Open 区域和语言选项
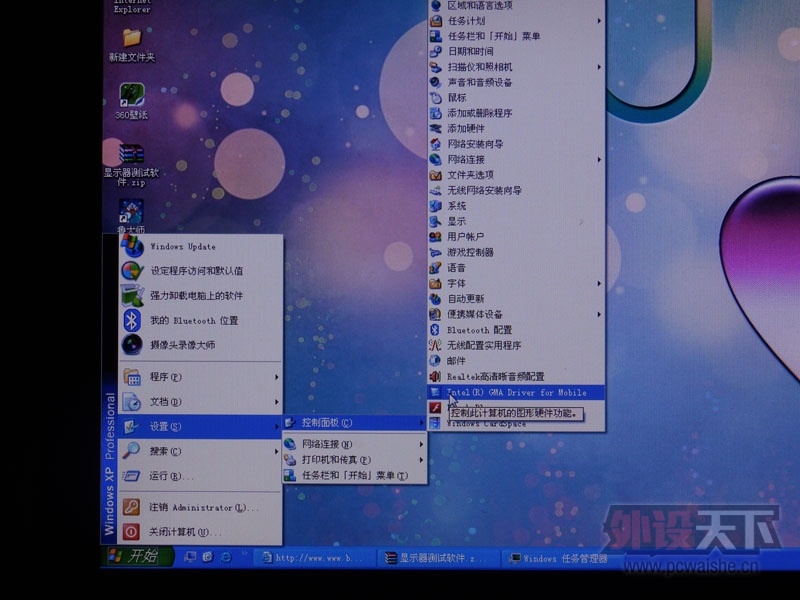Screen dimensions: 800x600 click(516, 6)
